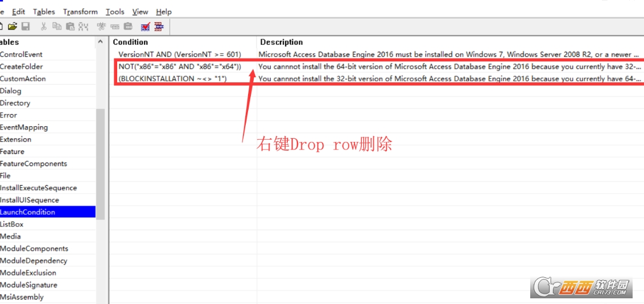Click the Cut Row icon with scissors over cells
This screenshot has height=304, width=644.
[101, 27]
